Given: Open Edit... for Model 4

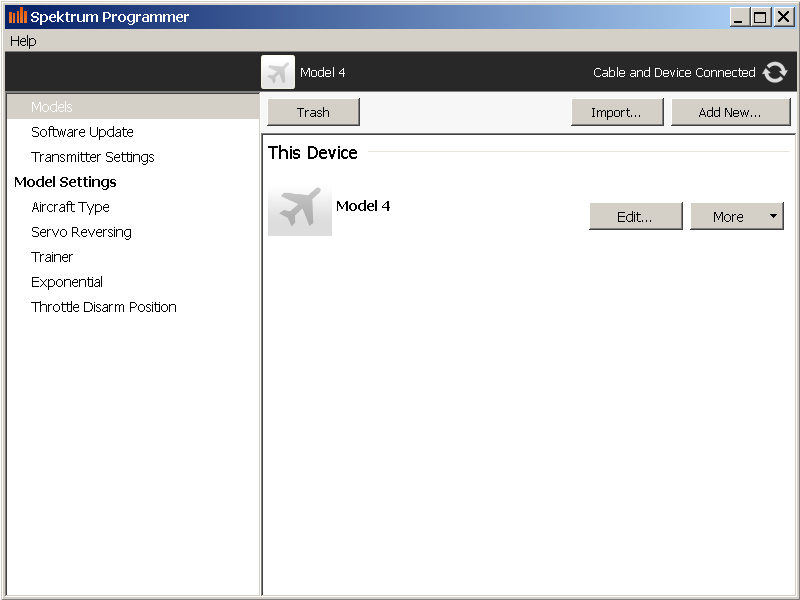Looking at the screenshot, I should point(636,216).
